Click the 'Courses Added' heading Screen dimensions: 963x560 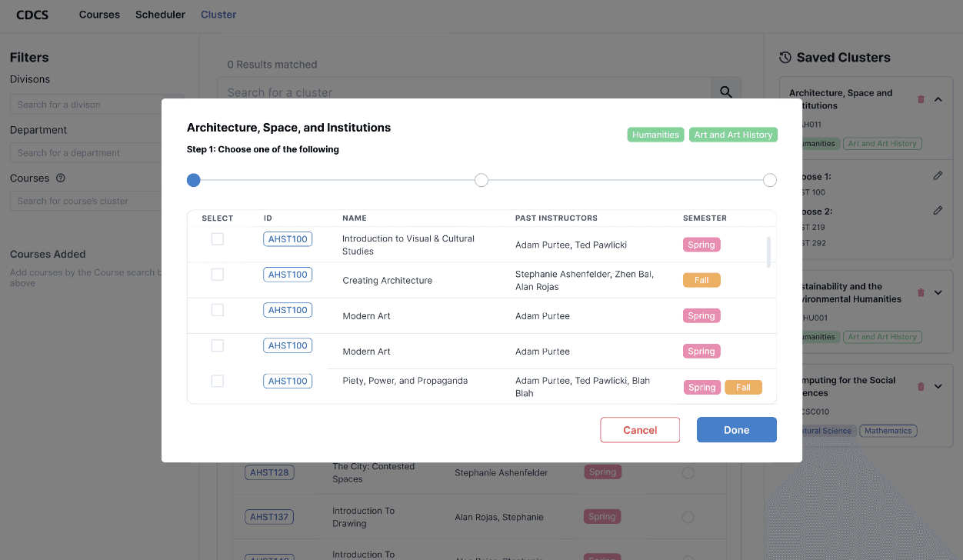coord(48,254)
